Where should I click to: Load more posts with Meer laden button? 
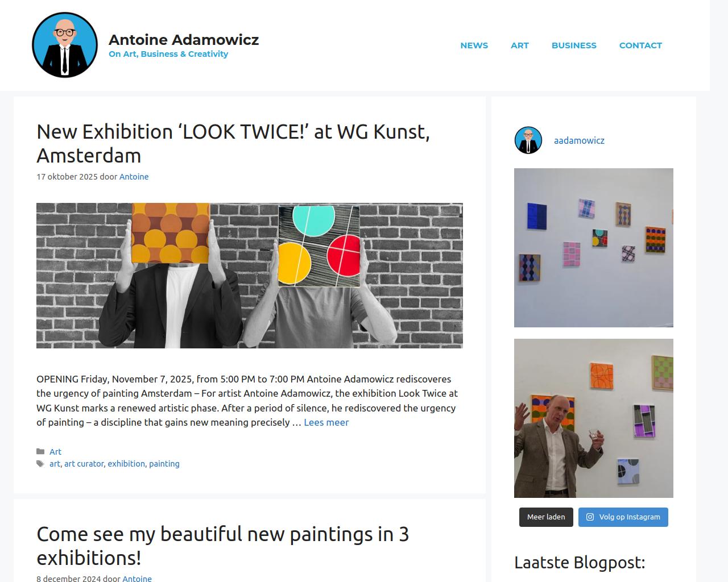pos(546,517)
